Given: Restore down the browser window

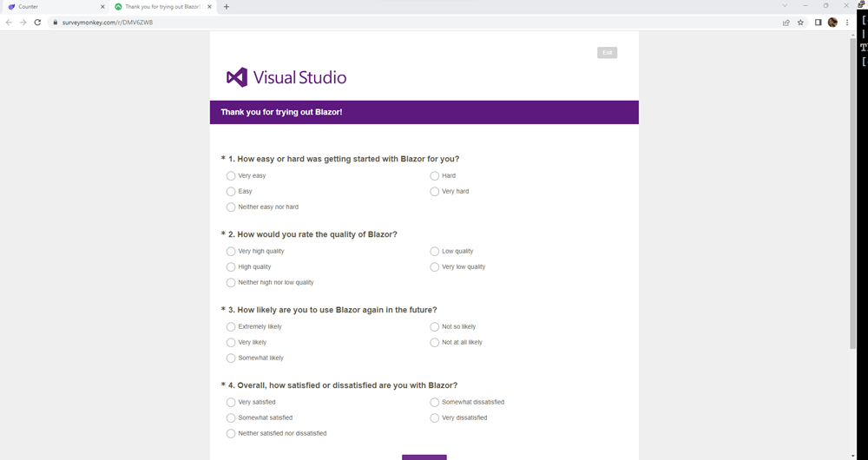Looking at the screenshot, I should click(825, 5).
